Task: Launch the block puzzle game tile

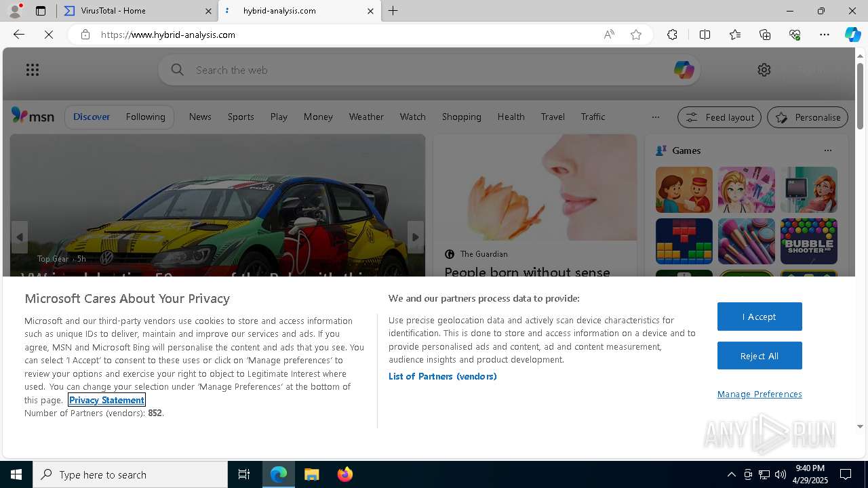Action: 684,241
